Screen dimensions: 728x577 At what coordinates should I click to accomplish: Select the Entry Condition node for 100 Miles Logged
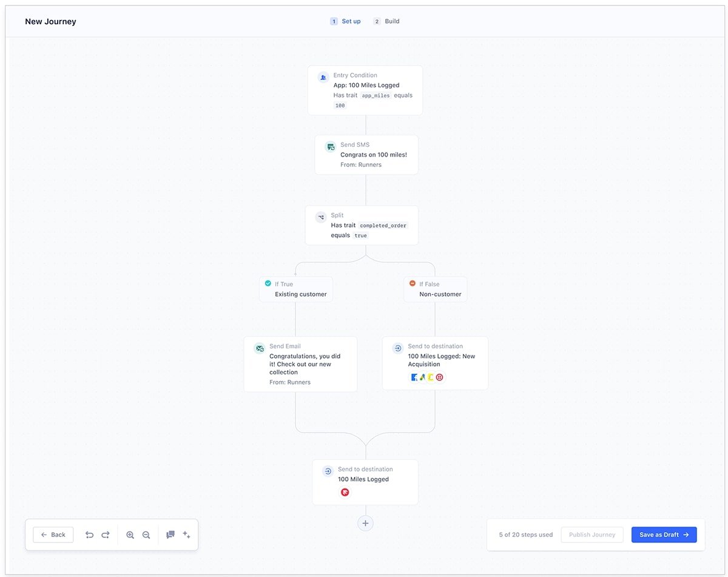click(365, 90)
